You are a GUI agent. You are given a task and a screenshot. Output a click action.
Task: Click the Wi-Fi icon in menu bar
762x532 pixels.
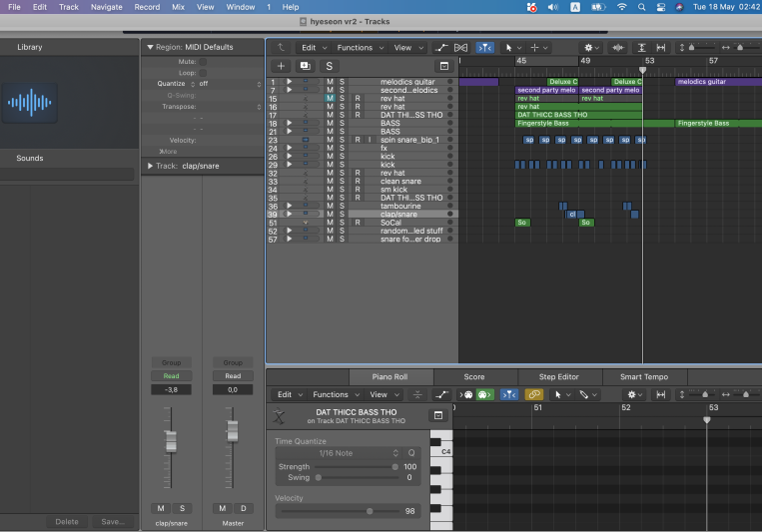point(621,7)
